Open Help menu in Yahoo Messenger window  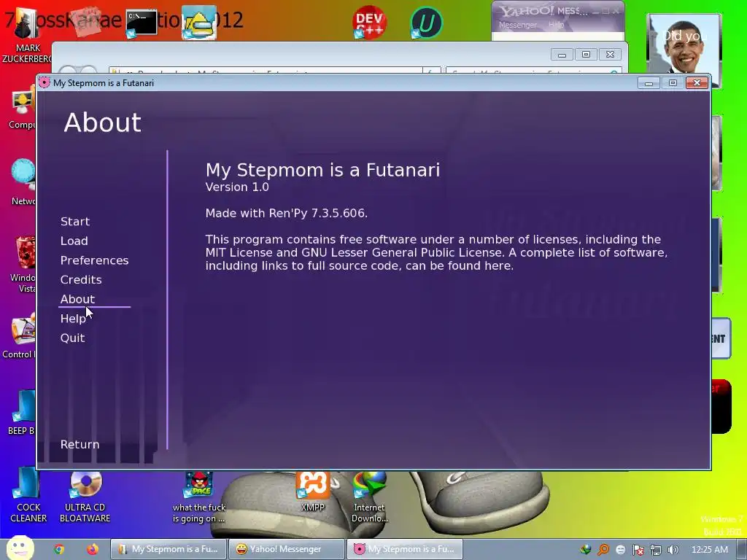[x=556, y=25]
